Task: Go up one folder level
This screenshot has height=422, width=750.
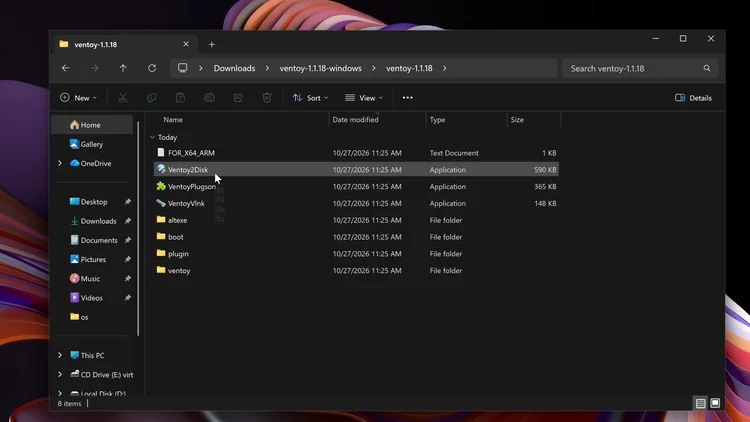Action: click(x=123, y=68)
